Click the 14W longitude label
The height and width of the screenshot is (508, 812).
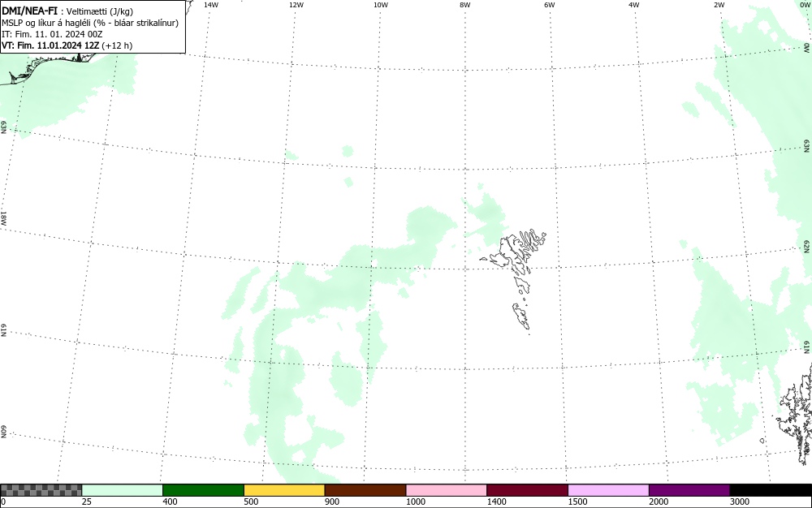(x=211, y=5)
